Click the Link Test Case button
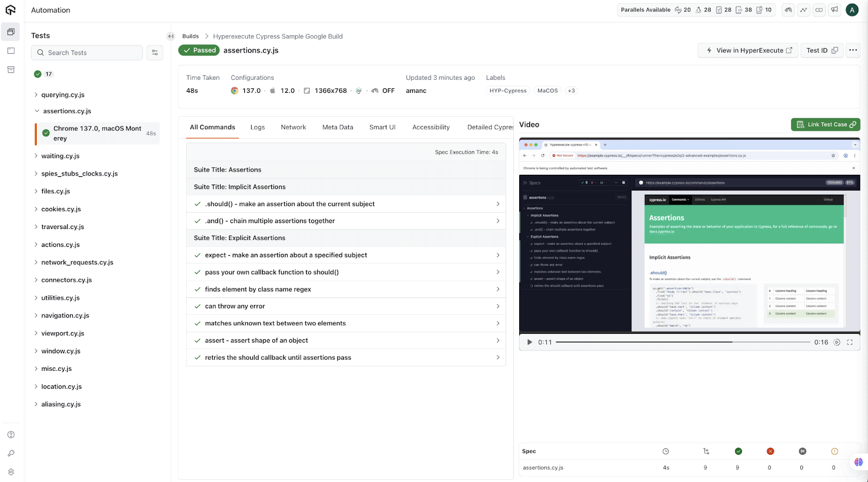 (825, 125)
